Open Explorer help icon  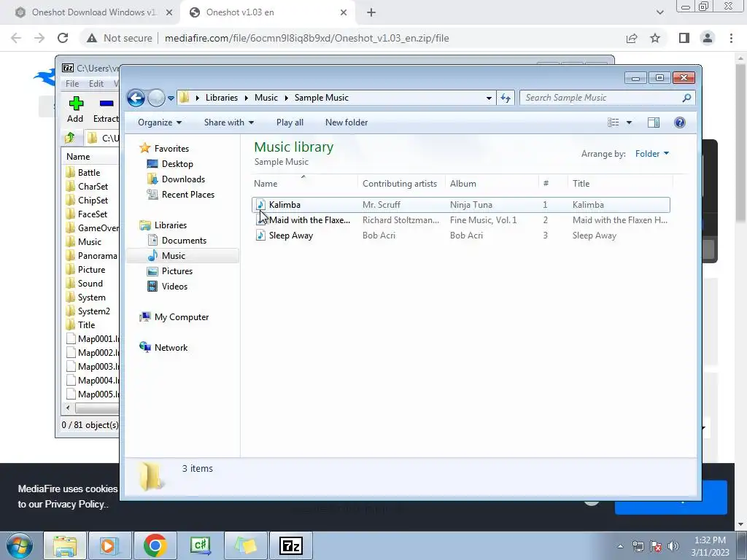coord(680,122)
